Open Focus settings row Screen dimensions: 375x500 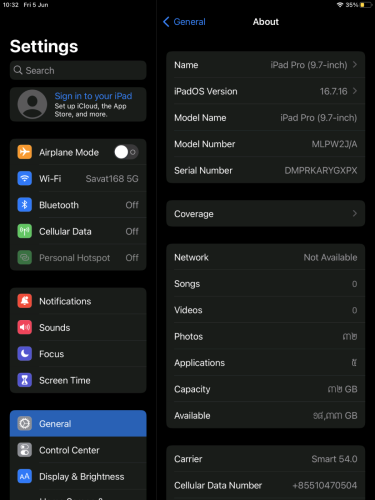(x=78, y=354)
